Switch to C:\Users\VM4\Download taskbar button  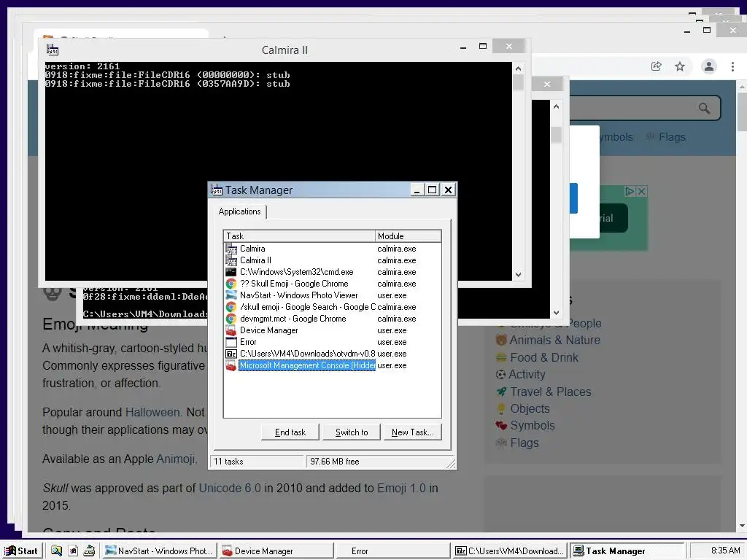(x=509, y=551)
